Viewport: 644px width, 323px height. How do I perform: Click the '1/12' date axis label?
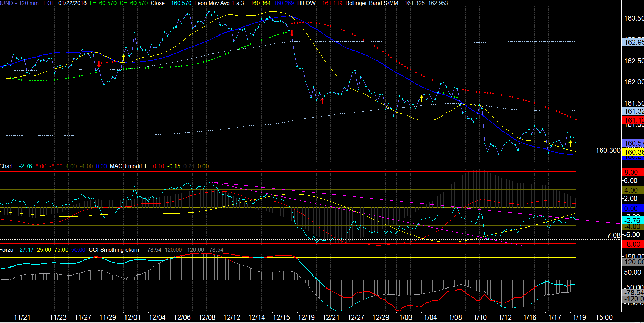click(505, 317)
